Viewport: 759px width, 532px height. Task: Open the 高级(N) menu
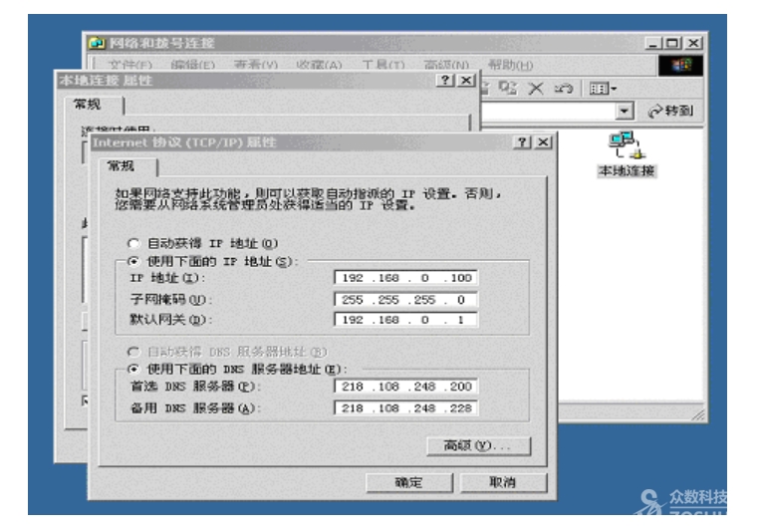[446, 65]
